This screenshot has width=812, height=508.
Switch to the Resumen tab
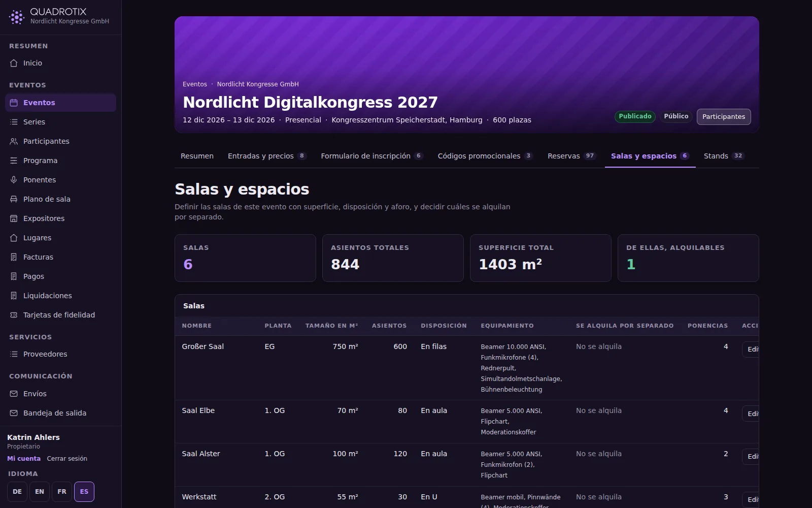(x=197, y=156)
